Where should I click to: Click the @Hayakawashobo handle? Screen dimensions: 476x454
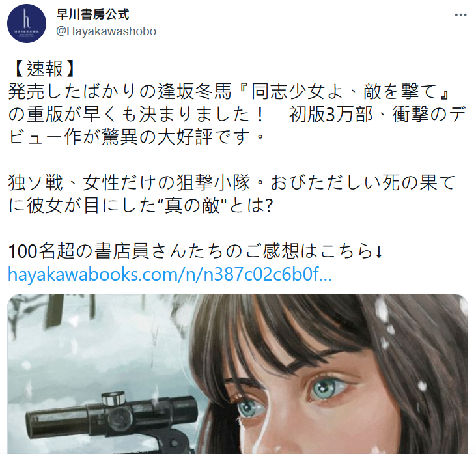click(x=106, y=31)
